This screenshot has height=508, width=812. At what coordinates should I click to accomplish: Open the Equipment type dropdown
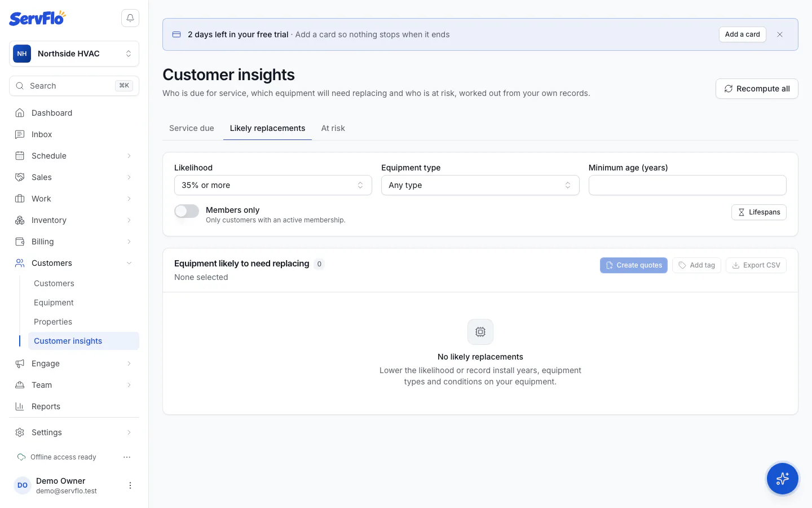click(480, 185)
